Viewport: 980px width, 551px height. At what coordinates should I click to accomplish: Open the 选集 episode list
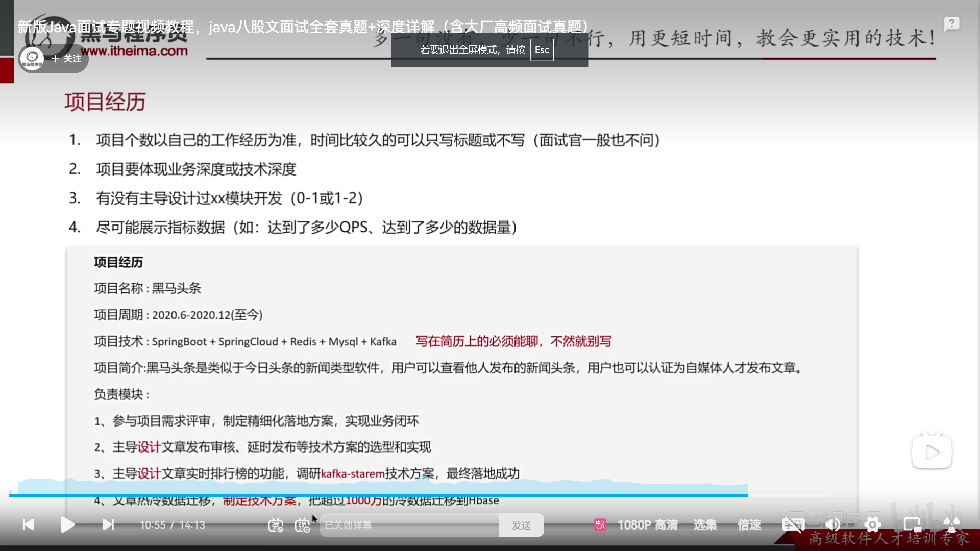pyautogui.click(x=705, y=524)
